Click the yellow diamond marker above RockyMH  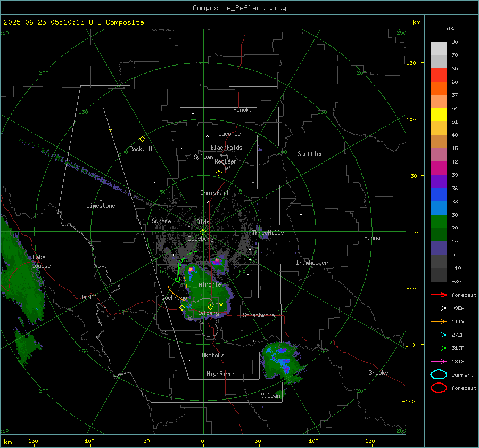(142, 139)
